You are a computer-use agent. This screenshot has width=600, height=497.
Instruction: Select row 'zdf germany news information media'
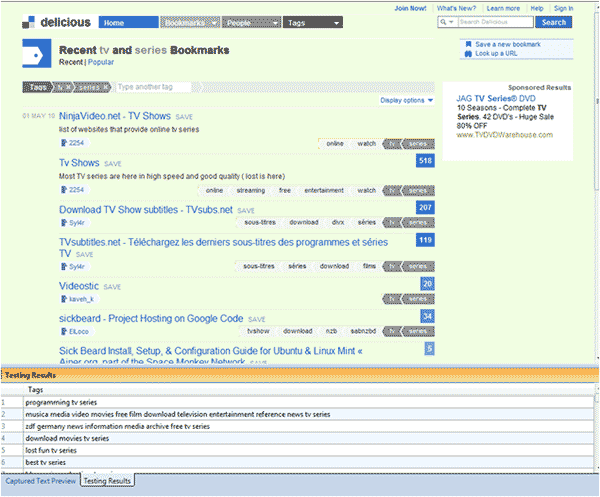click(297, 426)
